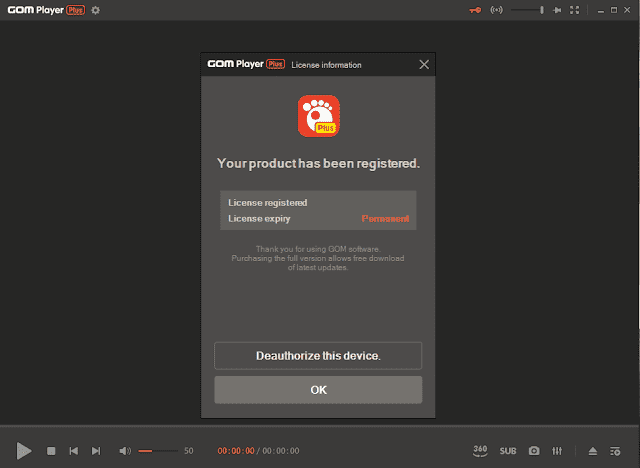
Task: Skip to next track
Action: click(96, 451)
